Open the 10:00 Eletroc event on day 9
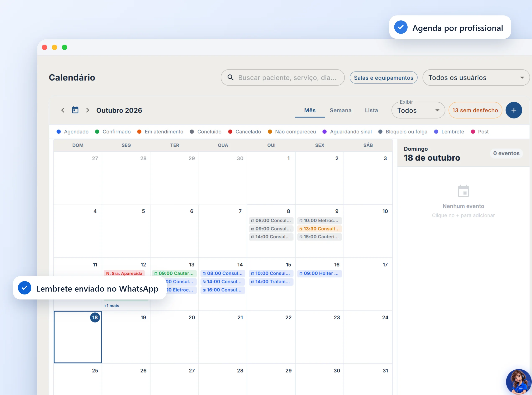 click(x=319, y=220)
